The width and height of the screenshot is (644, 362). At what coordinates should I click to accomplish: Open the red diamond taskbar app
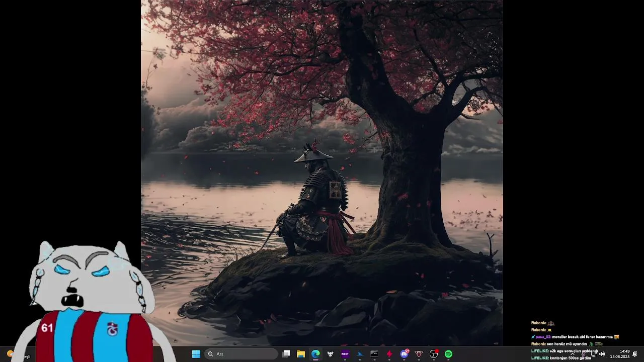[x=389, y=354]
